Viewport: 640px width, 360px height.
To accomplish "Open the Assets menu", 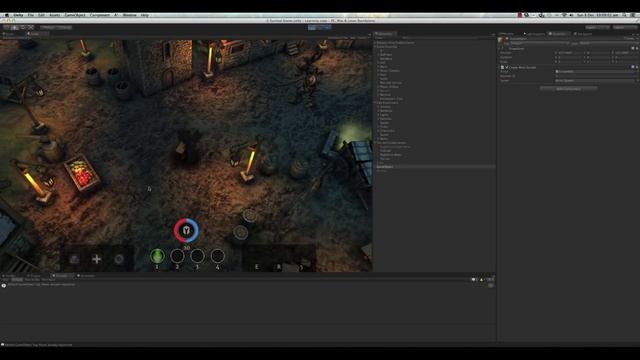I will point(55,15).
